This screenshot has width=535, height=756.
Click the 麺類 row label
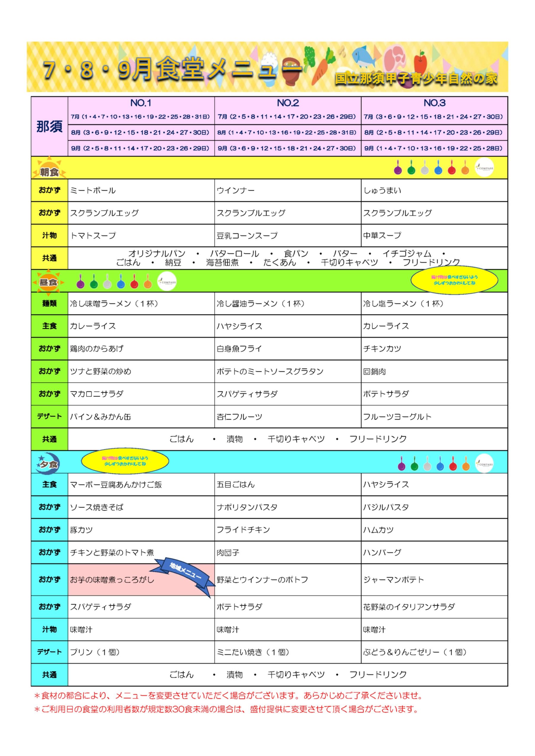click(49, 304)
